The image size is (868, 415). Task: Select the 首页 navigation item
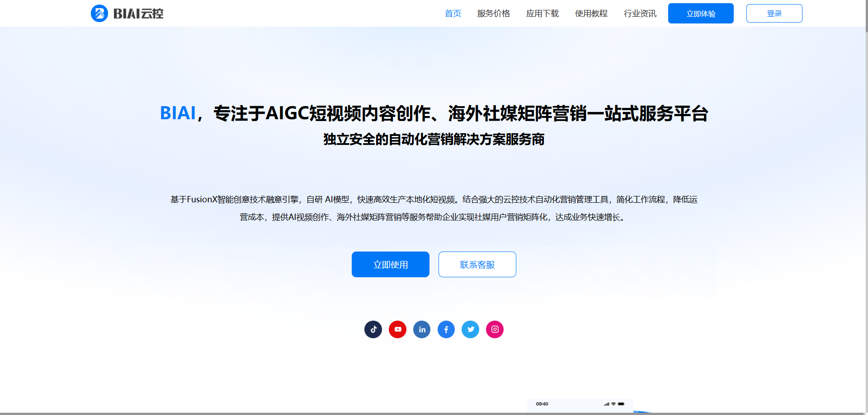[x=453, y=13]
